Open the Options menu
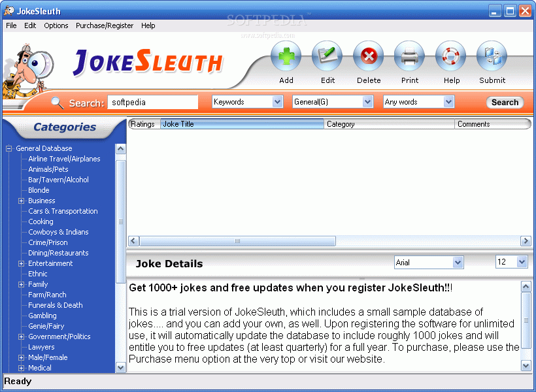Screen dimensions: 536x392 [56, 25]
